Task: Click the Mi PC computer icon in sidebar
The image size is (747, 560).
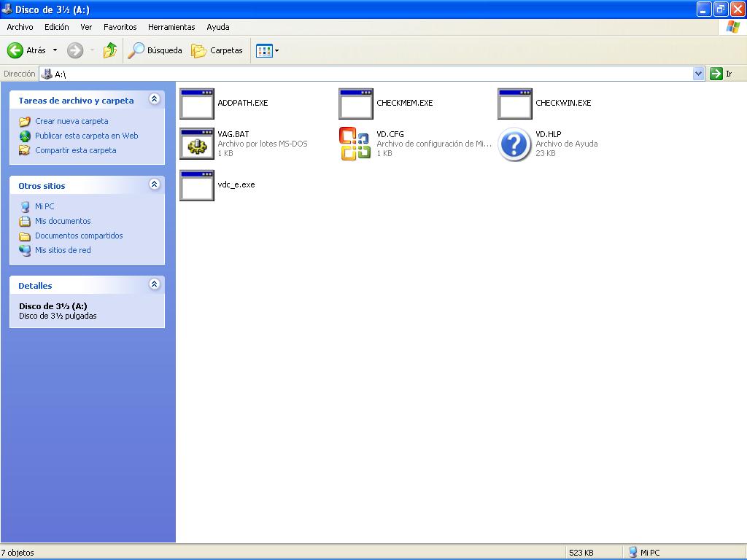Action: [25, 206]
